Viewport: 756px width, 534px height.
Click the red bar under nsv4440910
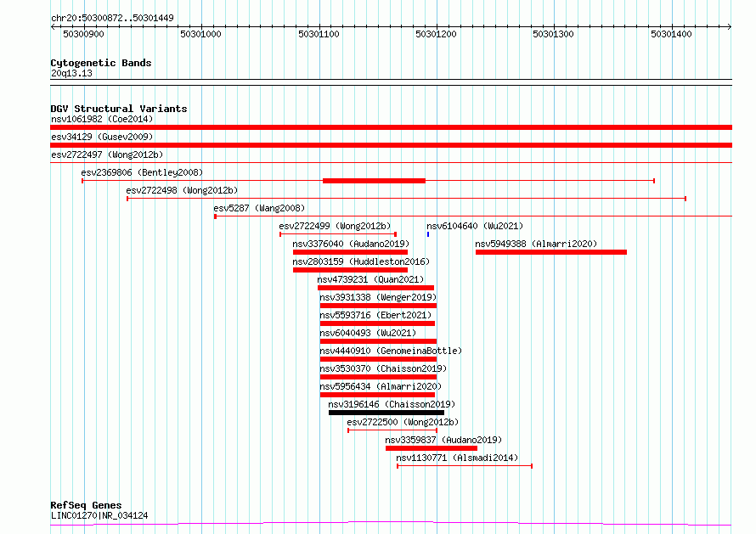click(379, 359)
